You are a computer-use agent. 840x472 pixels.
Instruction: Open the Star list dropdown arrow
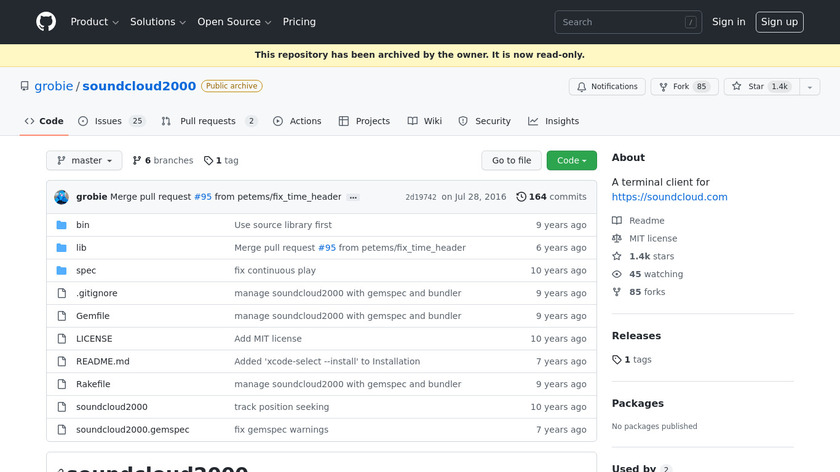[x=806, y=87]
